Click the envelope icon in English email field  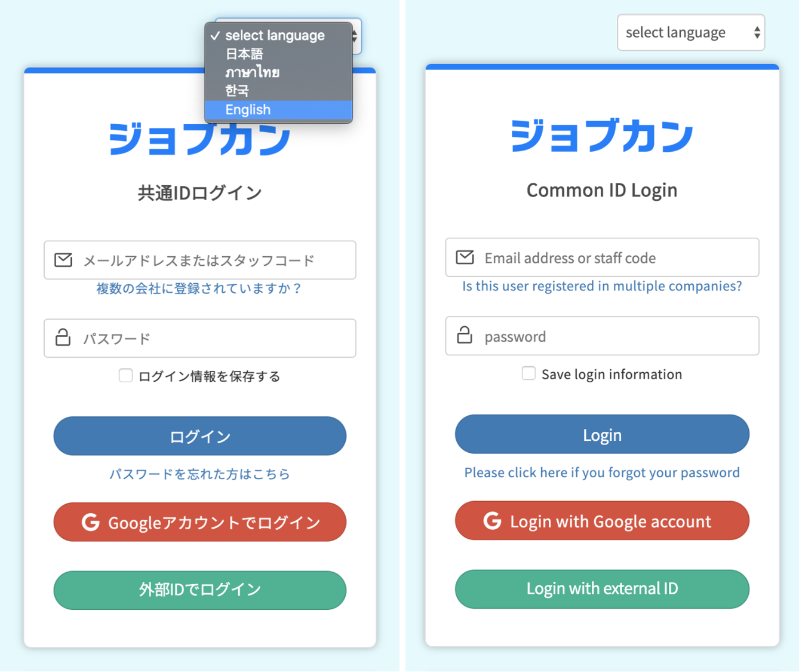[465, 257]
